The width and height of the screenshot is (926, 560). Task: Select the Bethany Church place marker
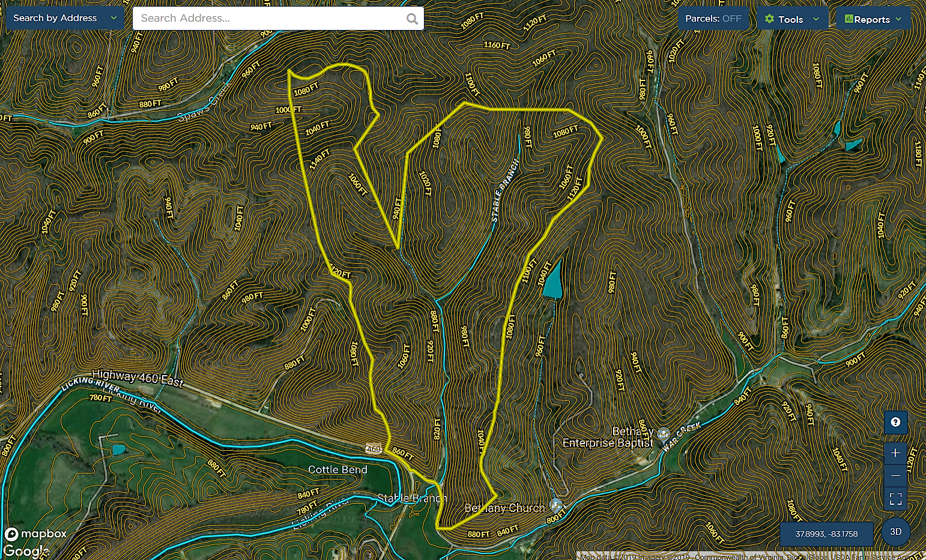pos(556,505)
